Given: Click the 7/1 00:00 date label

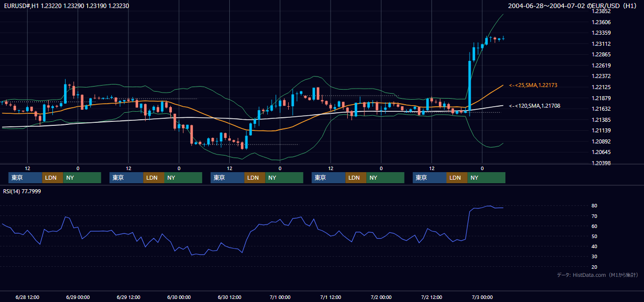Looking at the screenshot, I should point(280,297).
